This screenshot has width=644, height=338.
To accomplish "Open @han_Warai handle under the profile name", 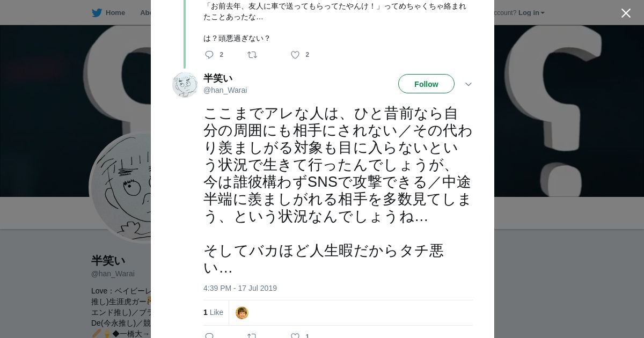I will 113,274.
